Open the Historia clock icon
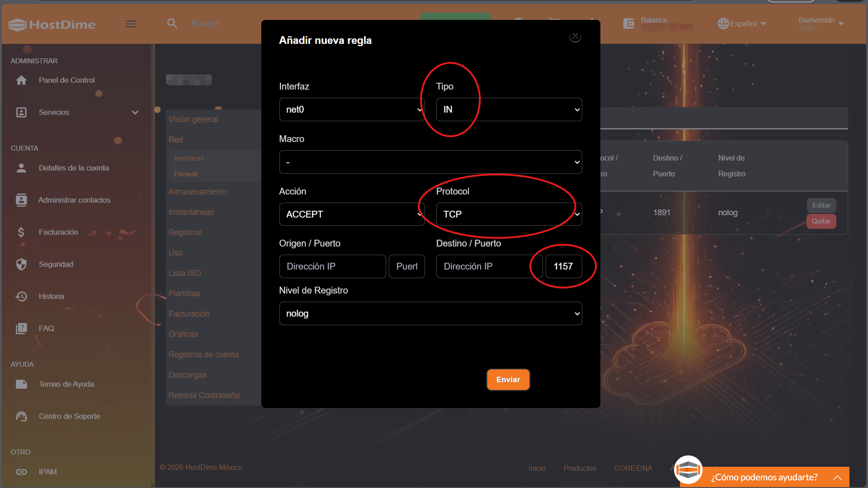The image size is (868, 488). pyautogui.click(x=21, y=296)
